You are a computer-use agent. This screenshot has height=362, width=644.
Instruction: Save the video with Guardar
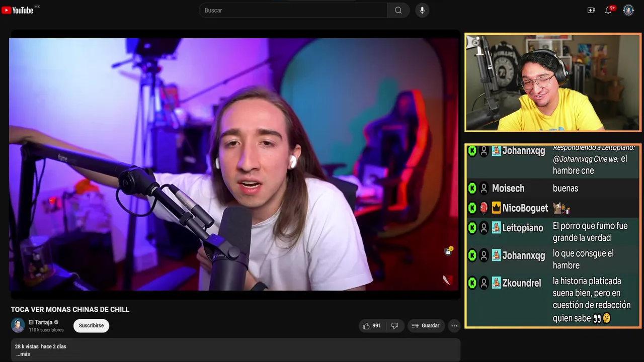(426, 326)
